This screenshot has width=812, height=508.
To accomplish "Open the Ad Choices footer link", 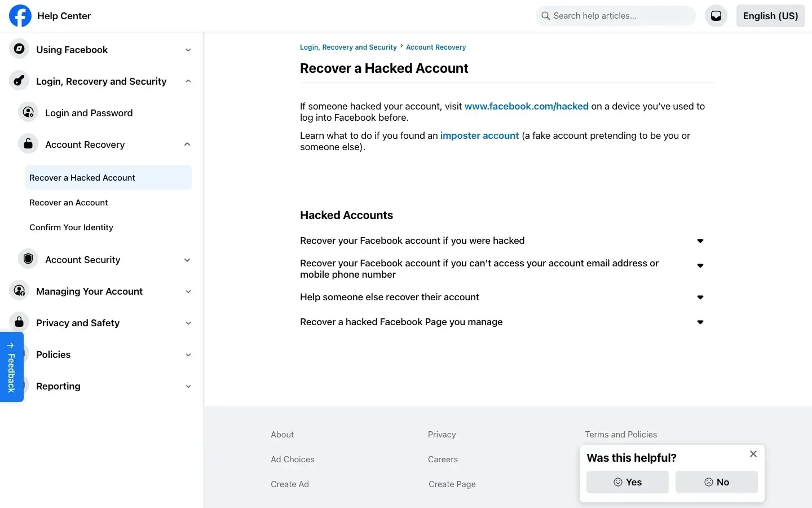I will [x=292, y=459].
